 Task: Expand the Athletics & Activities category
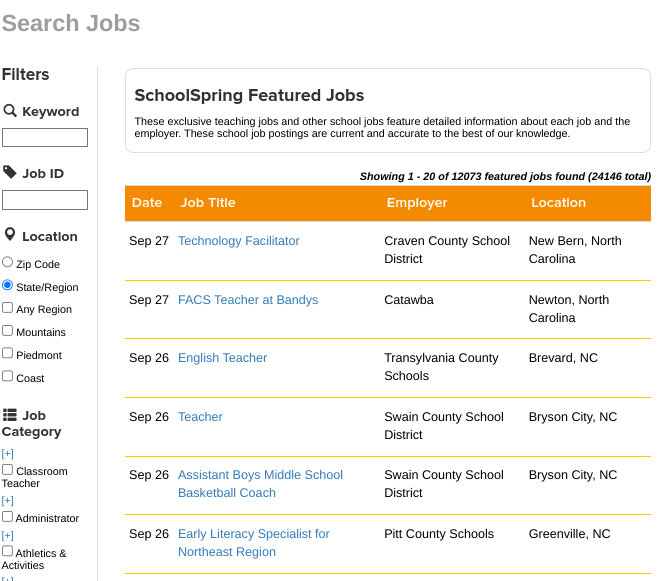8,536
